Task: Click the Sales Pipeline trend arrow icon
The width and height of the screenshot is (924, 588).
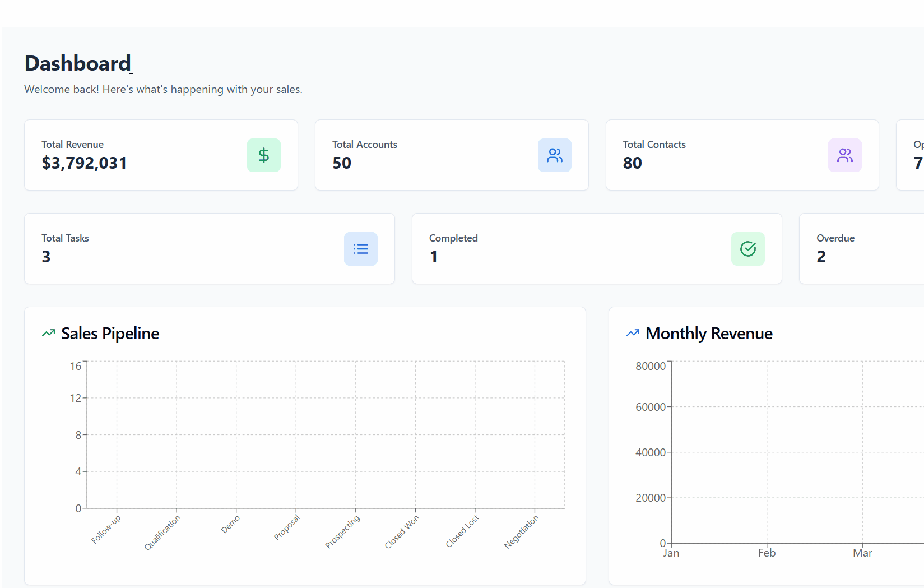Action: (49, 333)
